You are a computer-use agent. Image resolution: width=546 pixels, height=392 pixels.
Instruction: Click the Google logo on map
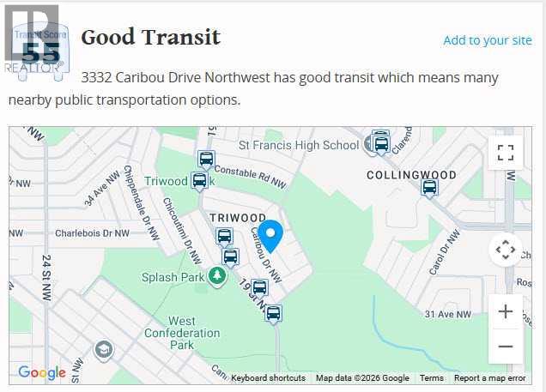coord(41,372)
